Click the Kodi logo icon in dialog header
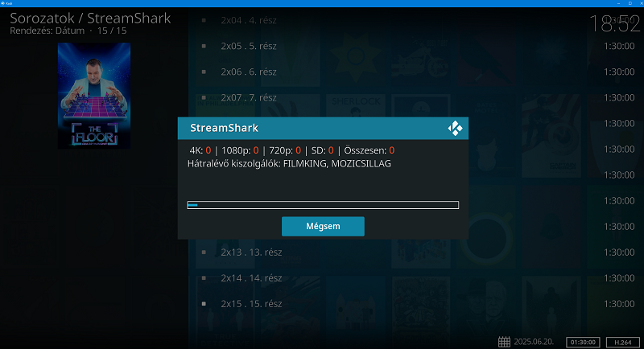Viewport: 644px width, 349px height. [455, 129]
